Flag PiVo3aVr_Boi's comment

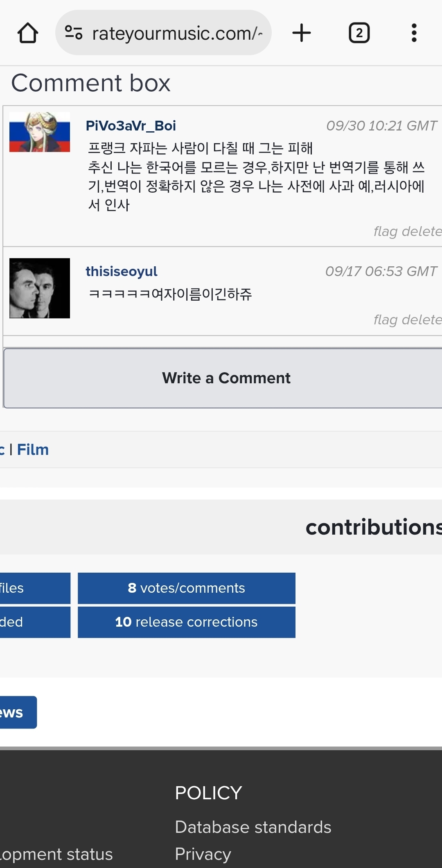coord(386,232)
